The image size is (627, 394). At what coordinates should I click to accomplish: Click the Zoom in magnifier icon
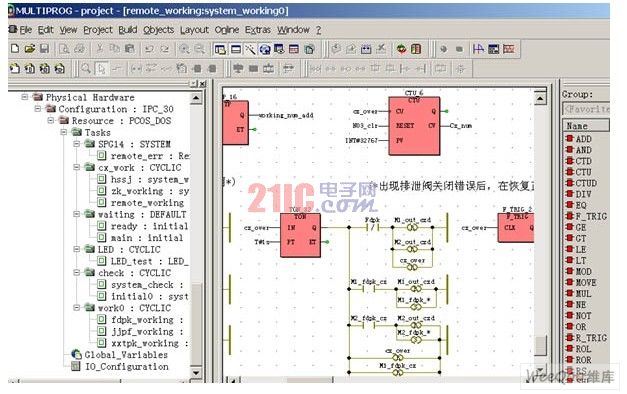point(184,49)
